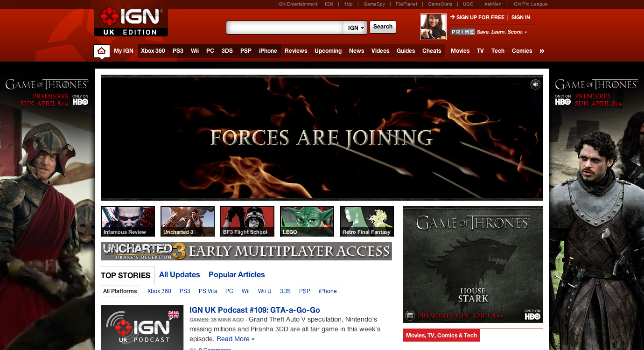The width and height of the screenshot is (644, 350).
Task: Switch to the Popular Articles tab
Action: (x=237, y=275)
